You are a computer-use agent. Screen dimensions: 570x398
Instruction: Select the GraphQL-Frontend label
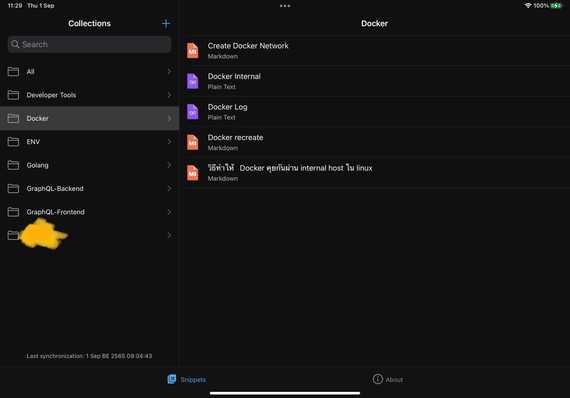tap(55, 212)
